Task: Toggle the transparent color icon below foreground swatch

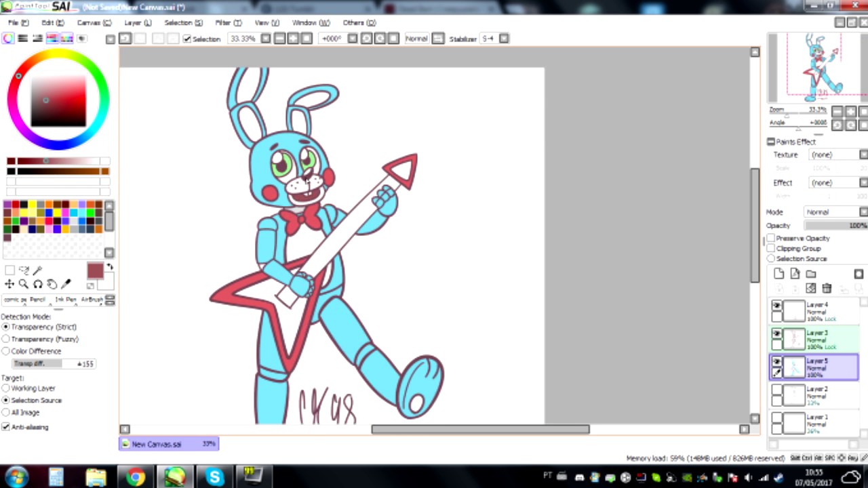Action: pyautogui.click(x=90, y=286)
